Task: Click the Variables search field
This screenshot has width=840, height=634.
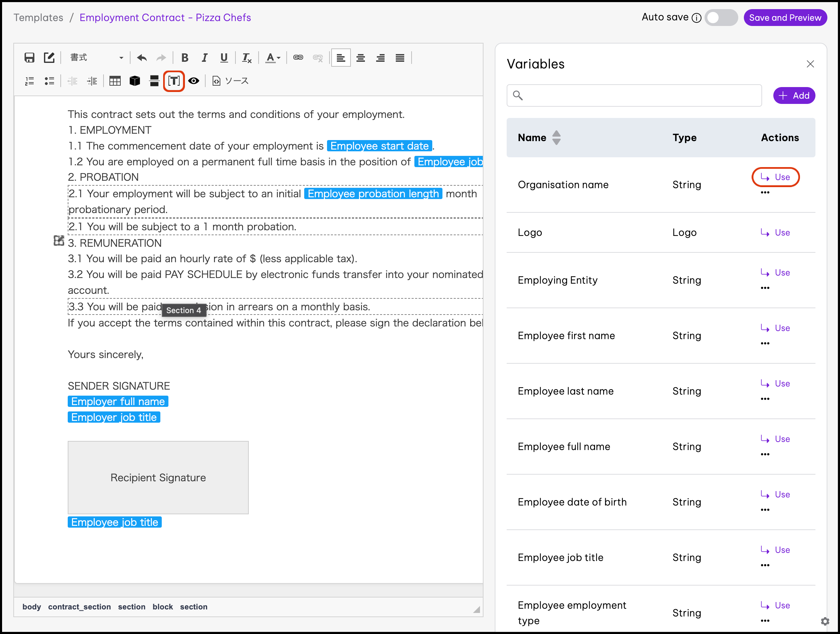Action: click(634, 95)
